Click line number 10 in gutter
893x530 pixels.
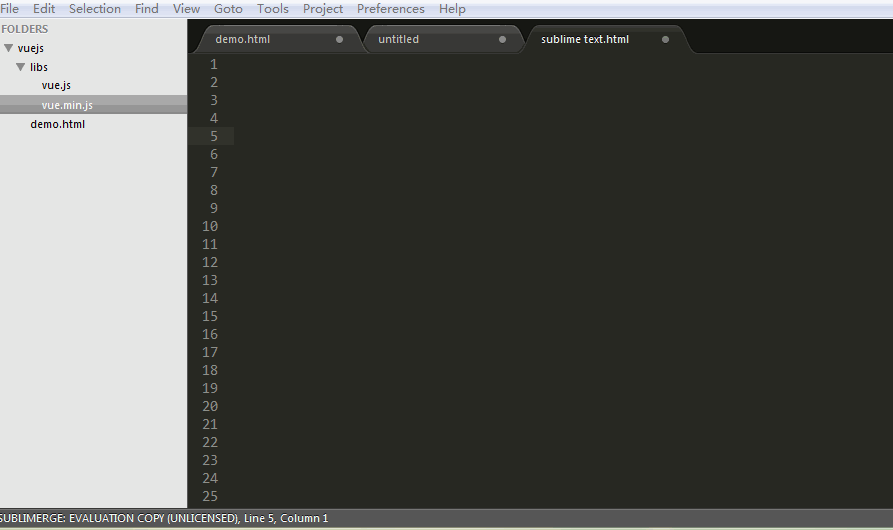click(210, 226)
